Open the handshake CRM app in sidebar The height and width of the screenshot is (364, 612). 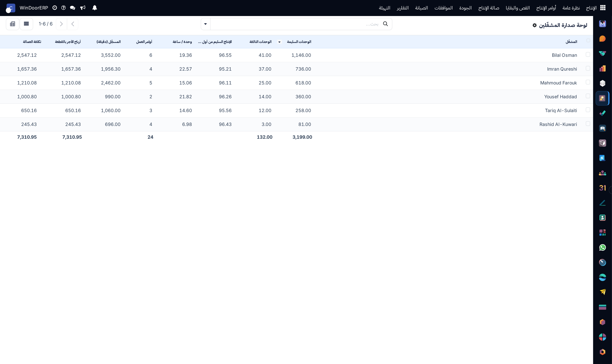602,54
